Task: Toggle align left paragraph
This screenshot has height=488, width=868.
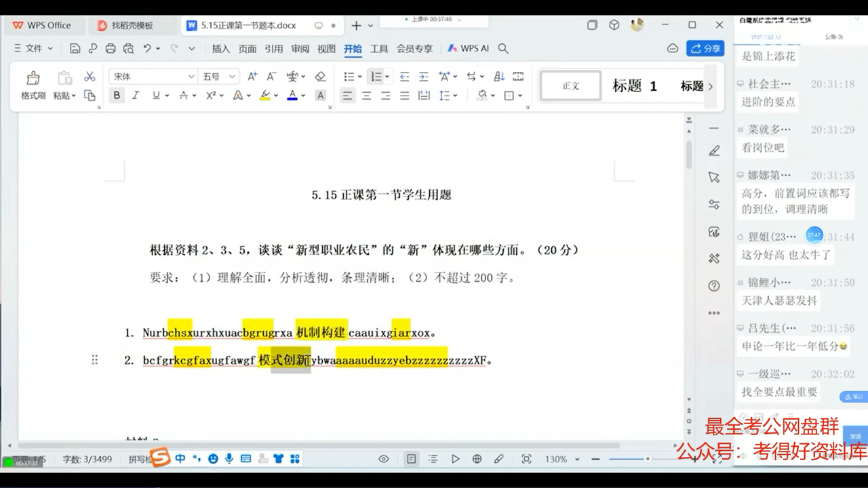Action: 347,96
